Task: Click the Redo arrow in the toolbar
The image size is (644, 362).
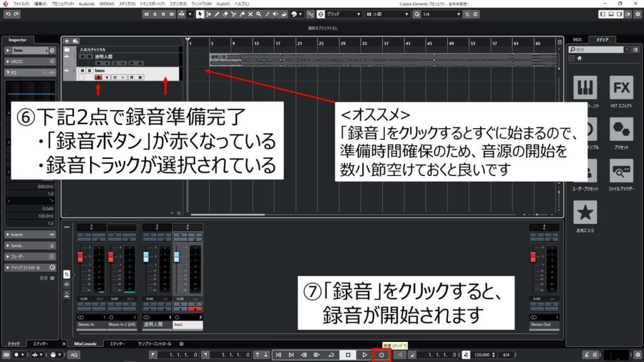Action: click(x=16, y=14)
